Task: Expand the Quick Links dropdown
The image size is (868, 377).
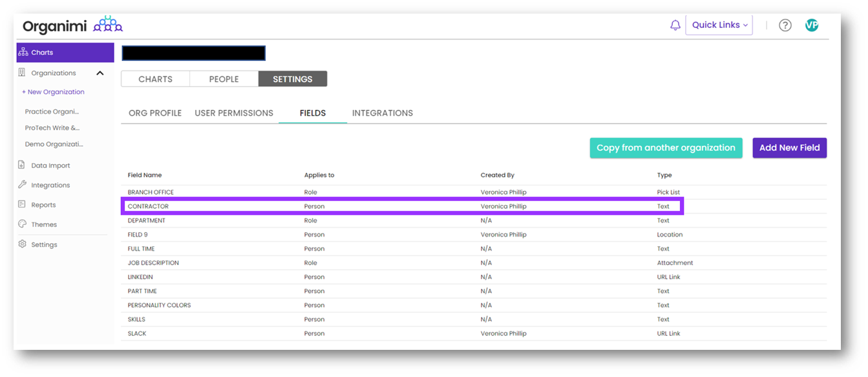Action: click(719, 25)
